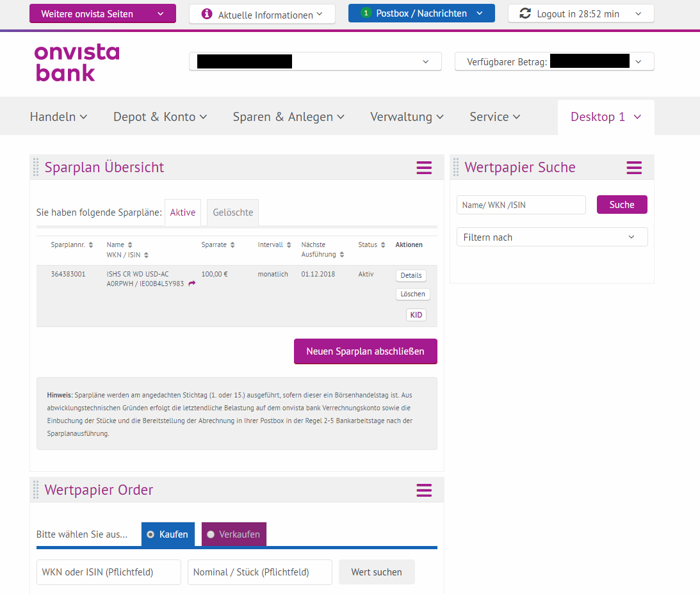
Task: Expand the Filtern nach dropdown
Action: [551, 237]
